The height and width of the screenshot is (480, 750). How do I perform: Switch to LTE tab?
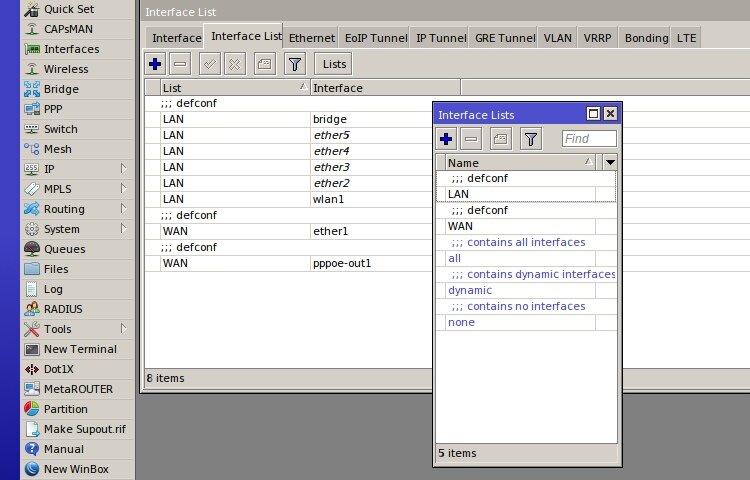pos(686,38)
